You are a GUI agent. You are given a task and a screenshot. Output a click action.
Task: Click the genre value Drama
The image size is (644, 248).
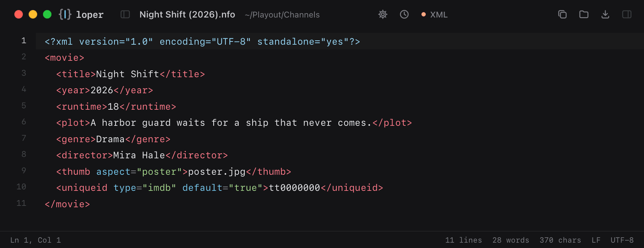pyautogui.click(x=111, y=139)
